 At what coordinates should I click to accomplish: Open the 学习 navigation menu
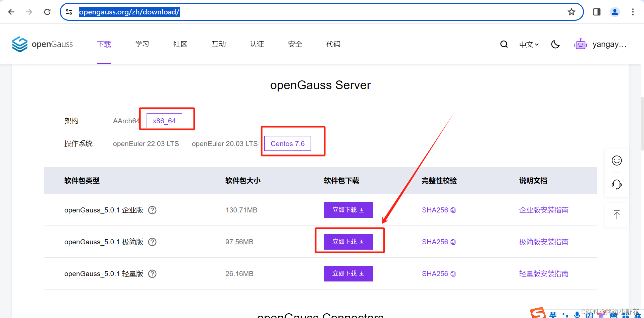pyautogui.click(x=142, y=44)
